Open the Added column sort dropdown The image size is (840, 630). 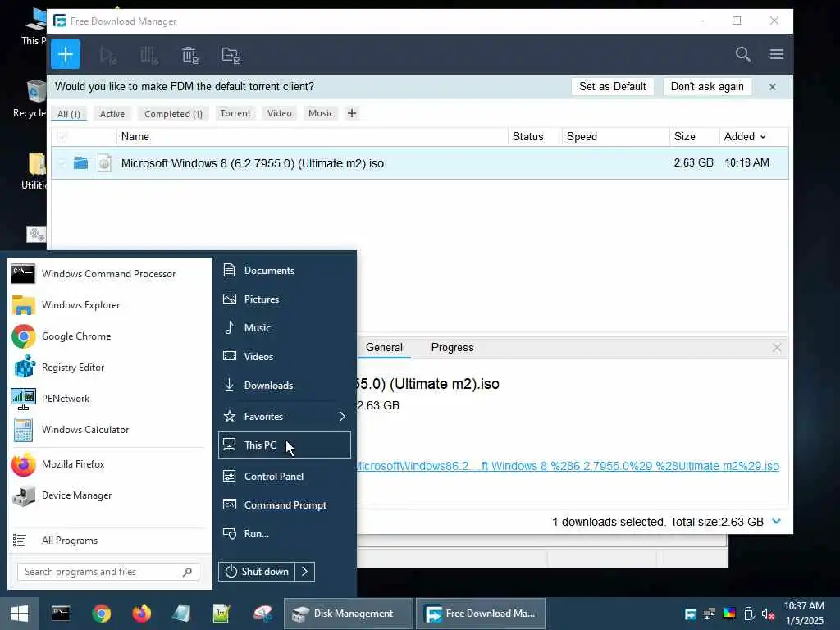pyautogui.click(x=763, y=137)
